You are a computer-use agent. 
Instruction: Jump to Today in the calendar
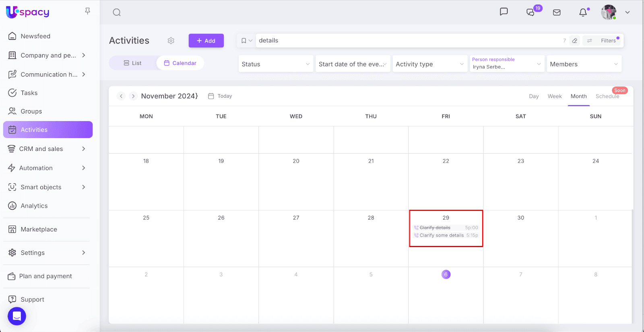(x=220, y=96)
